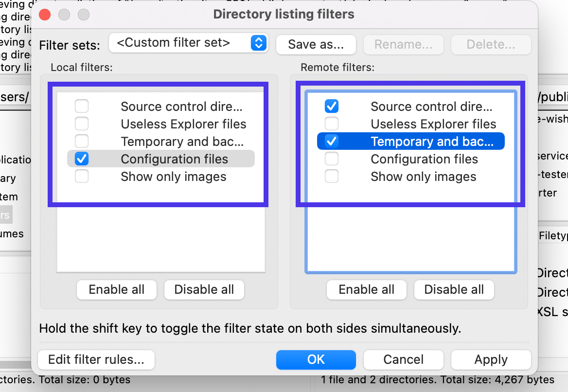Check local Useless Explorer files filter
This screenshot has width=568, height=392.
(82, 124)
